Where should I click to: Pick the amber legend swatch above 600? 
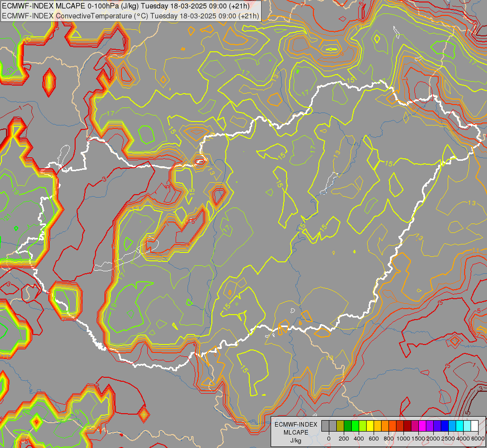tap(378, 426)
